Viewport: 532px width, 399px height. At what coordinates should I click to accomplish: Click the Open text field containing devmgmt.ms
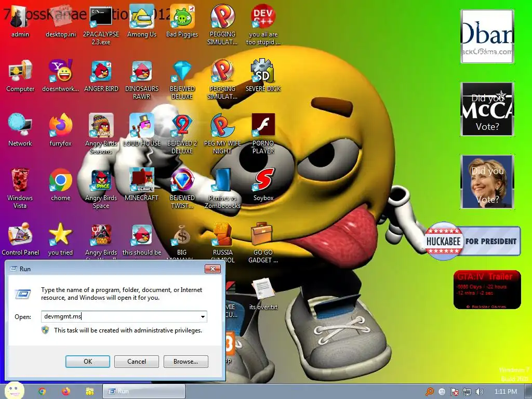(124, 316)
